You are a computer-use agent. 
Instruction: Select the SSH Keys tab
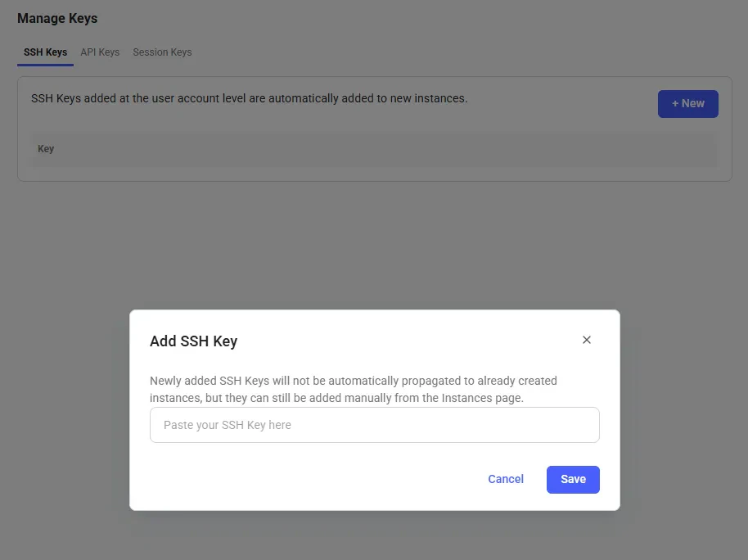tap(45, 52)
